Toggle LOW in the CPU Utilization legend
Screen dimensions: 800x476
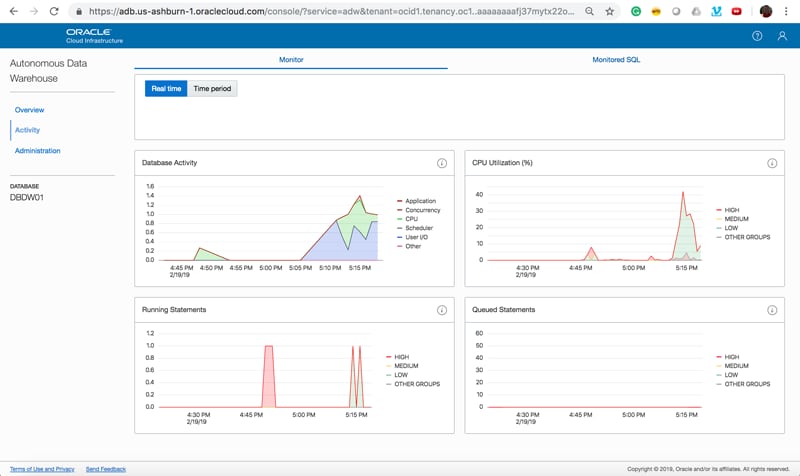[x=727, y=228]
